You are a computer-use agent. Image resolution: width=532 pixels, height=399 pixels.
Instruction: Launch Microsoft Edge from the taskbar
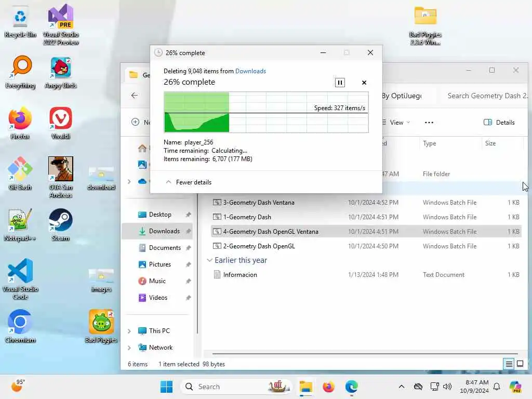[351, 387]
